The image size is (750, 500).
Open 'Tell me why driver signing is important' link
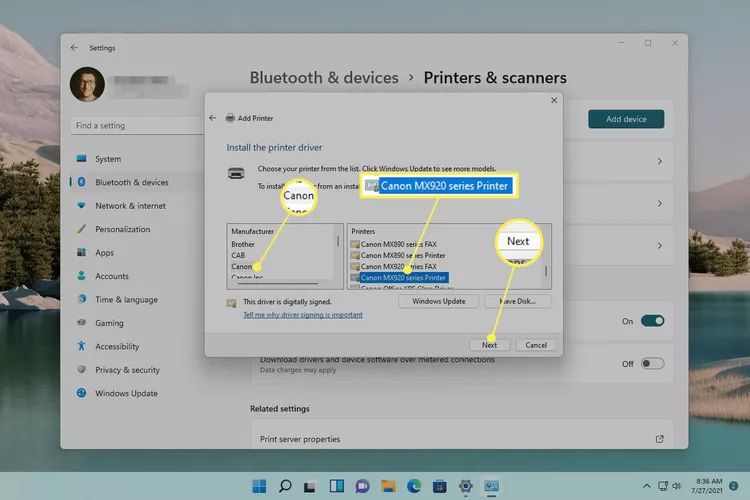(303, 314)
